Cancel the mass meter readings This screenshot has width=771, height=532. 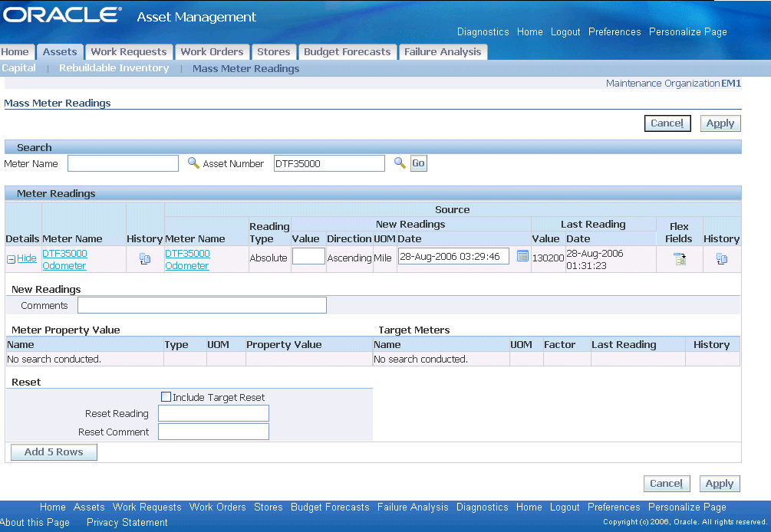point(667,123)
